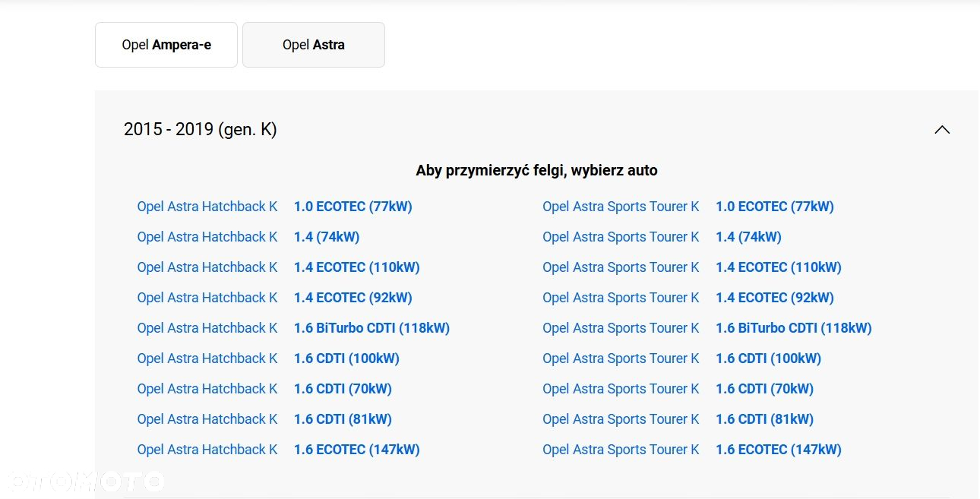The height and width of the screenshot is (499, 980).
Task: Switch to the Opel Ampera-e tab
Action: pyautogui.click(x=166, y=45)
